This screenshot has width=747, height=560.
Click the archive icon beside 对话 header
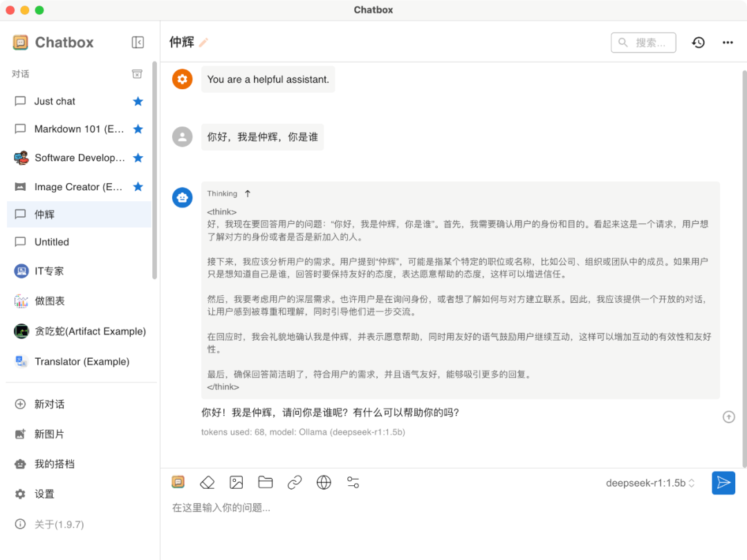click(137, 74)
